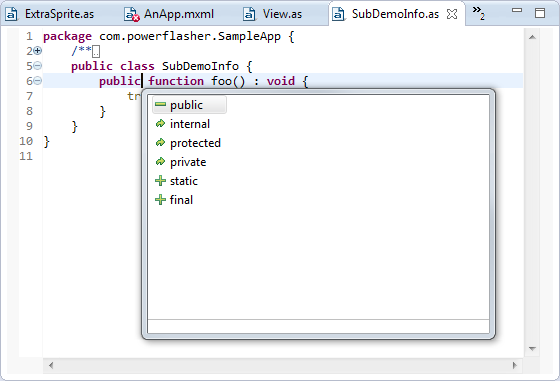
Task: Click the arrow icon beside 'private'
Action: pyautogui.click(x=160, y=162)
